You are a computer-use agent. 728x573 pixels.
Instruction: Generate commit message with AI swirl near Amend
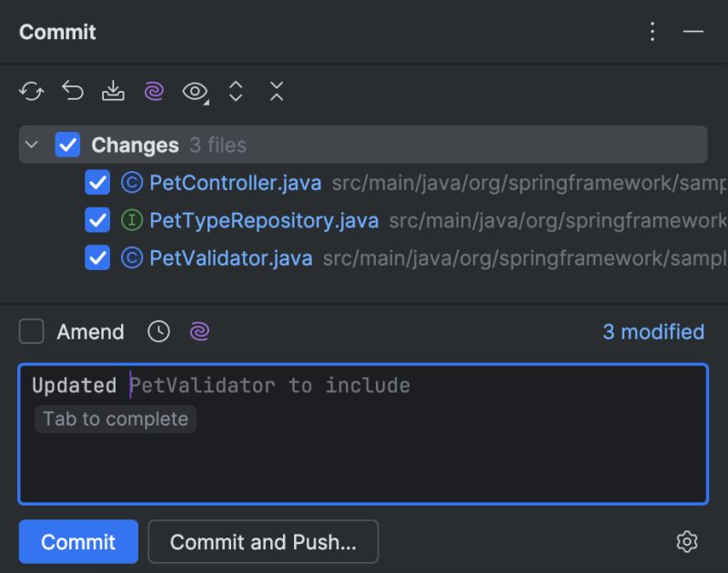(199, 331)
